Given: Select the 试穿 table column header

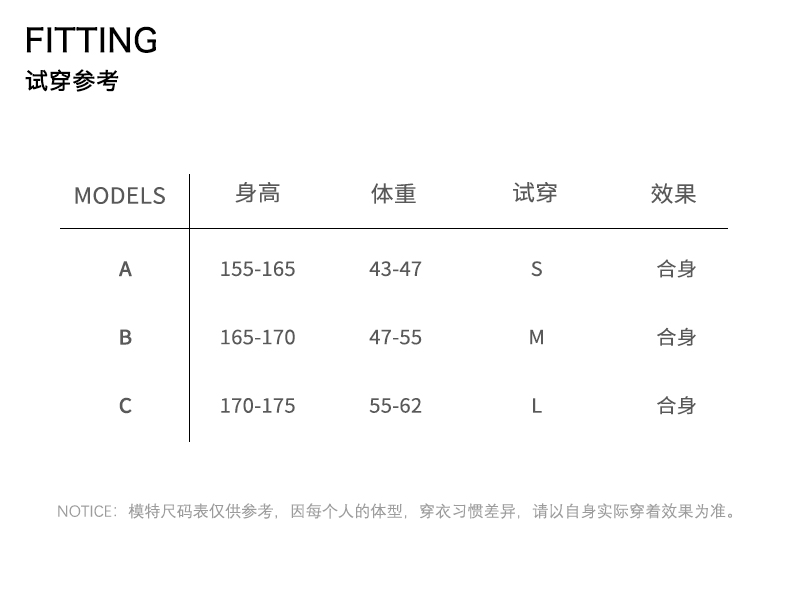Looking at the screenshot, I should point(535,193).
